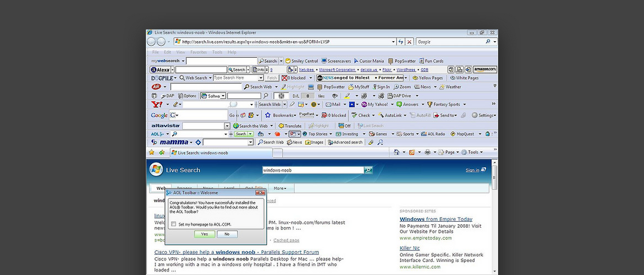Screen dimensions: 644x275
Task: Click Sign In on the Ask toolbar
Action: point(380,87)
